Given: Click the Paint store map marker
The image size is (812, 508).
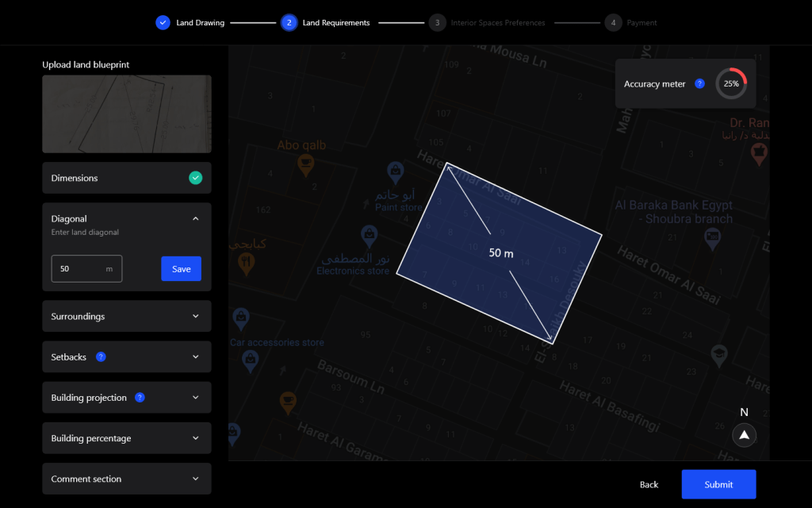Looking at the screenshot, I should [396, 170].
